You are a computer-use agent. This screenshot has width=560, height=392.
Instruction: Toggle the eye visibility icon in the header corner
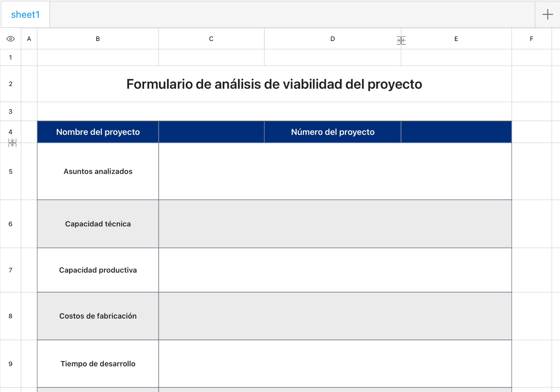[11, 39]
